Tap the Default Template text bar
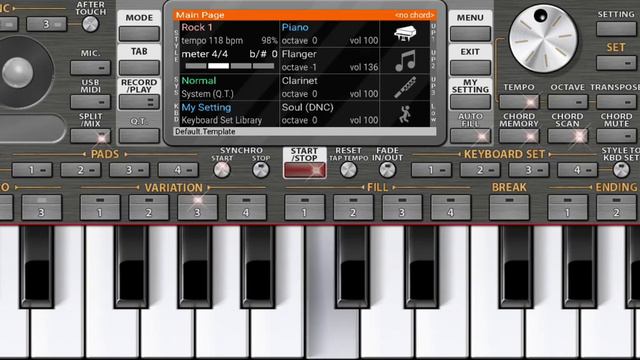This screenshot has width=640, height=360. (x=304, y=131)
